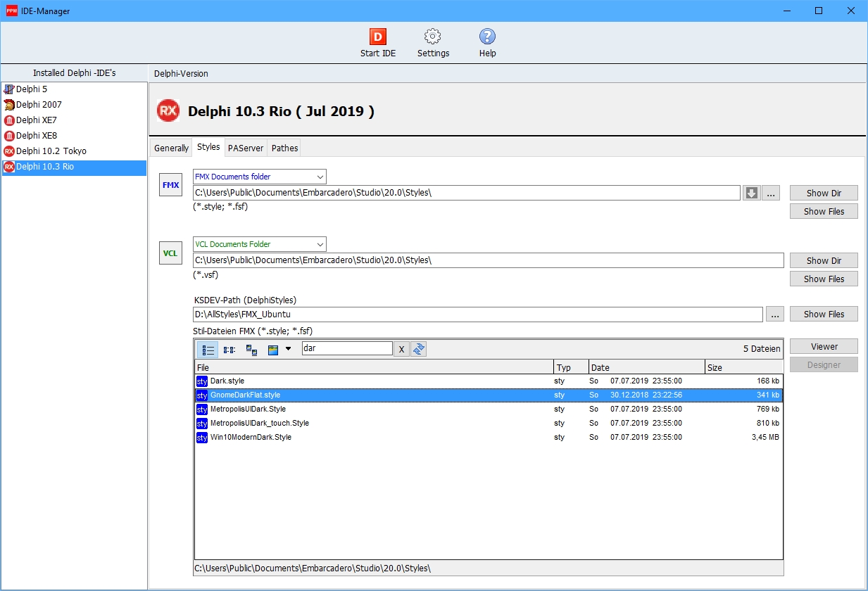The width and height of the screenshot is (868, 591).
Task: Click the Delphi XE7 icon
Action: click(9, 120)
